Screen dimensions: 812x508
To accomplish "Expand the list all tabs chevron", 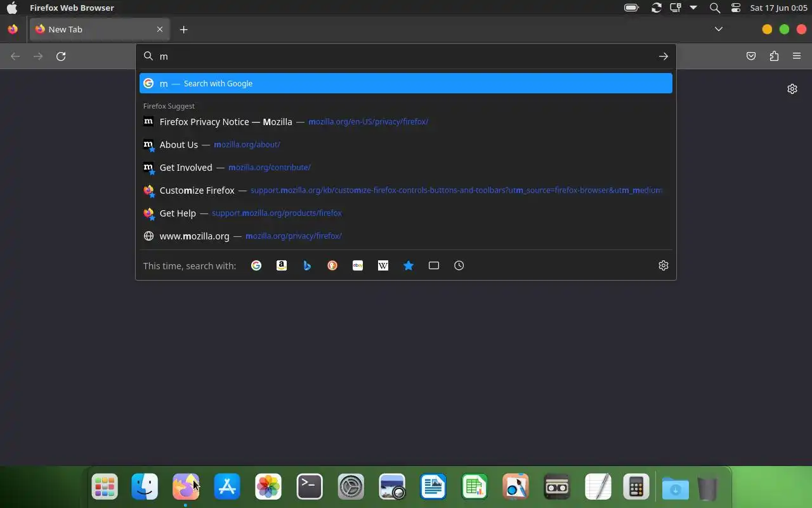I will (719, 29).
